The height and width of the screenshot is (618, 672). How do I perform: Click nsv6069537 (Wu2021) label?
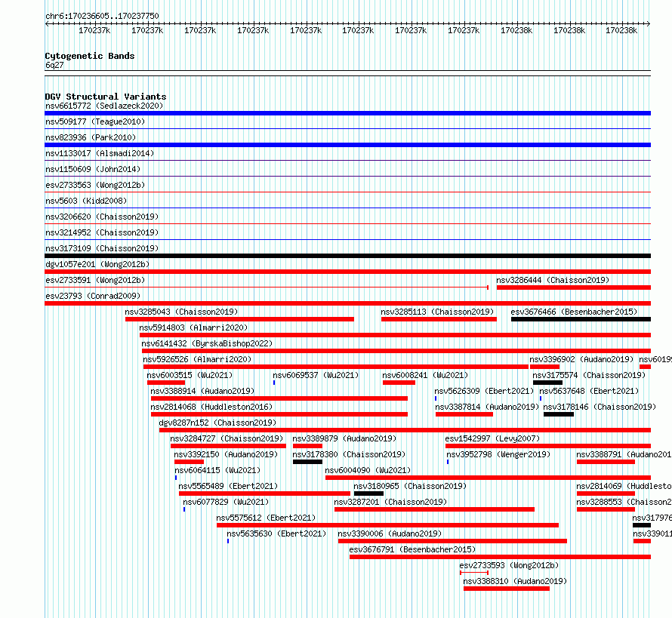coord(316,375)
